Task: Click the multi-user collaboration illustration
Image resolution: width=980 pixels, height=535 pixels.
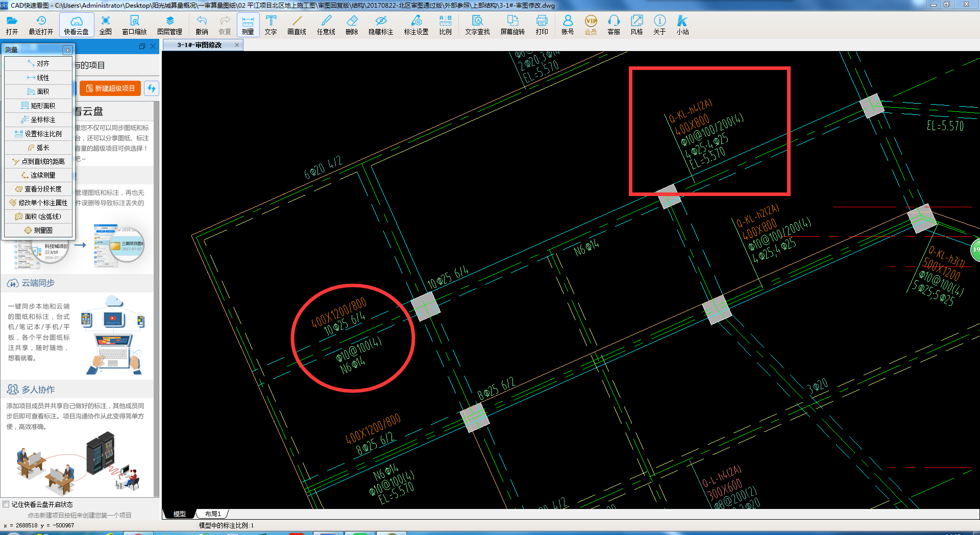Action: [78, 464]
